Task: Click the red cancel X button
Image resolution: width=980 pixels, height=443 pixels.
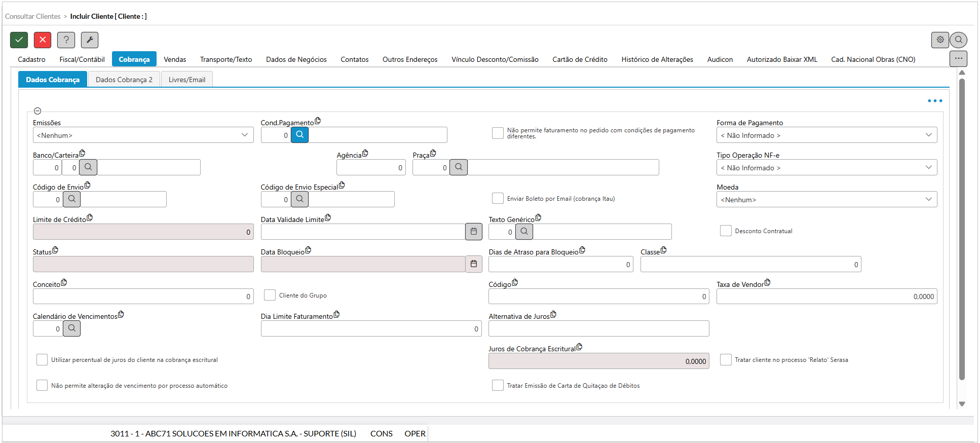Action: point(43,40)
